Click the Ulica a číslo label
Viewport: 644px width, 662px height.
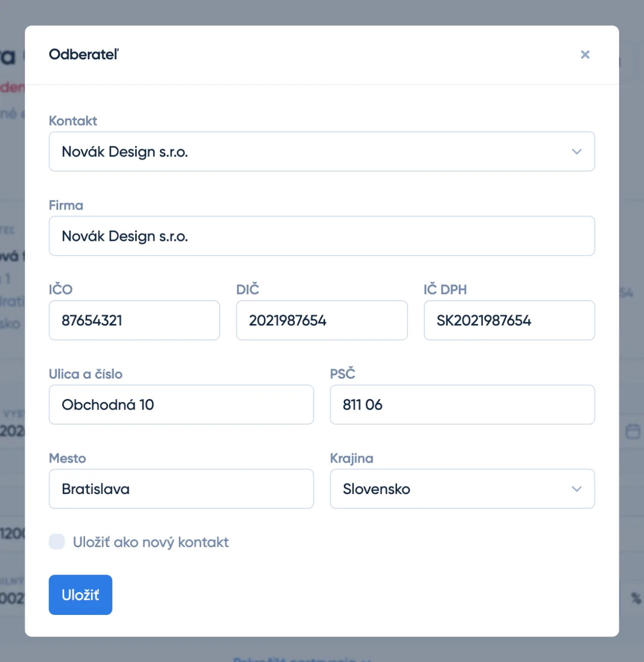pos(86,374)
